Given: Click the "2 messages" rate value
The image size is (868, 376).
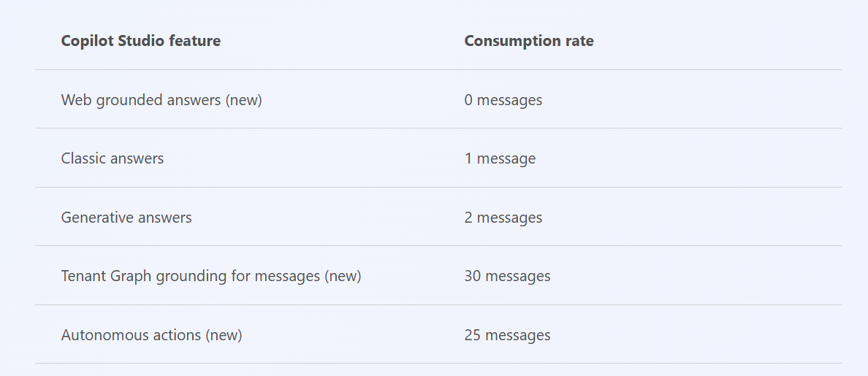Looking at the screenshot, I should coord(503,218).
